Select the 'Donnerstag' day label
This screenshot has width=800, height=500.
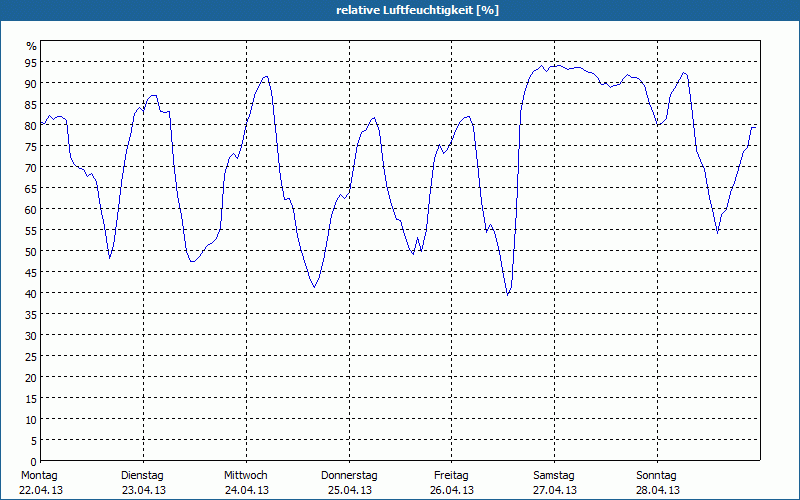coord(349,476)
